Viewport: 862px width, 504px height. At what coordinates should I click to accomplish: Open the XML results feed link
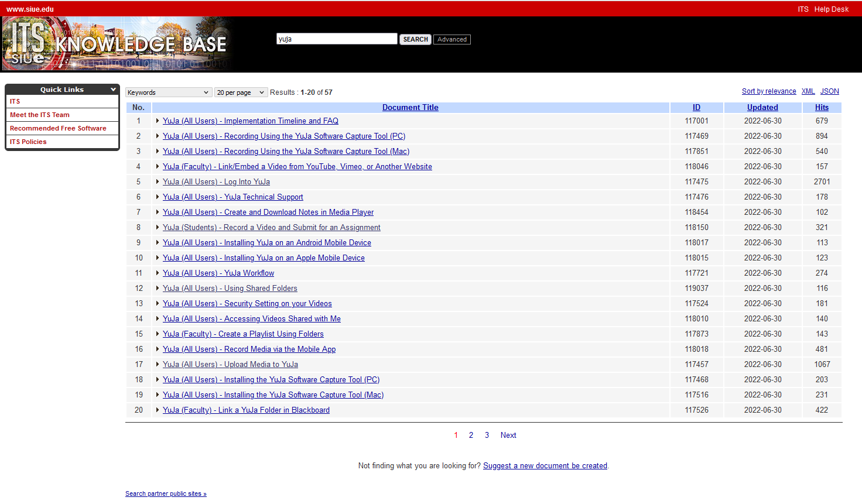pos(808,91)
